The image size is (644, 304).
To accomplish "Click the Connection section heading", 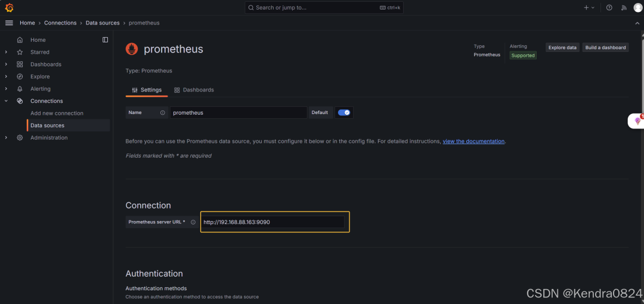I will [x=148, y=205].
